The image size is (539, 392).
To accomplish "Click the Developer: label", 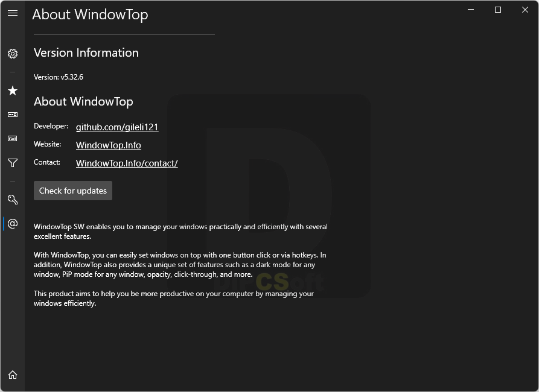I will pyautogui.click(x=51, y=126).
